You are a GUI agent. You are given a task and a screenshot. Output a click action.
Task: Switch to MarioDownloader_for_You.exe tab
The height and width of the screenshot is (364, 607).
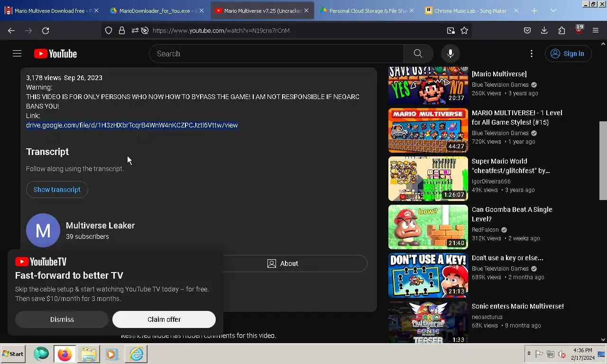[x=157, y=10]
